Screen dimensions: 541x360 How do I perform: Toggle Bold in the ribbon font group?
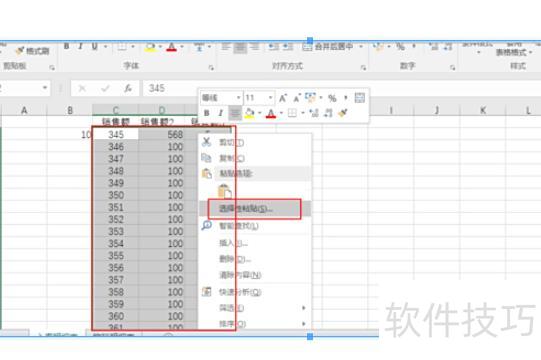click(x=67, y=46)
